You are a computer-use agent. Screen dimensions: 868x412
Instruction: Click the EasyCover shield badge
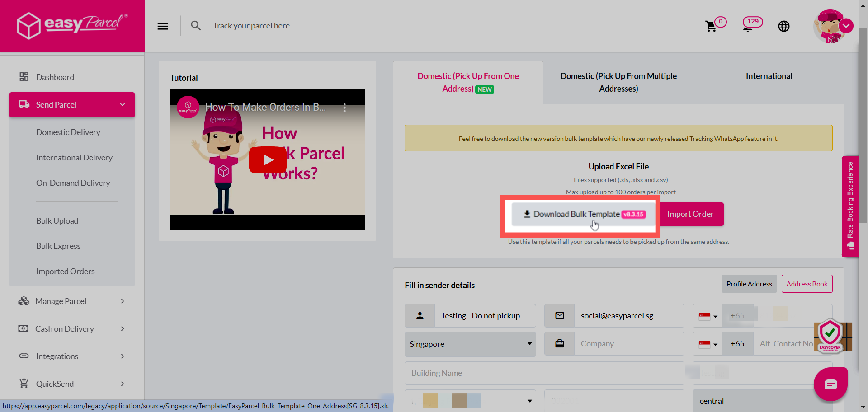coord(831,336)
